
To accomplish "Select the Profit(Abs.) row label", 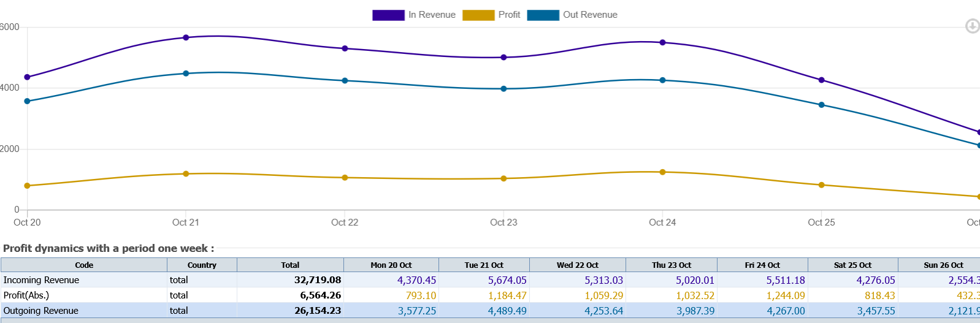I will point(26,295).
